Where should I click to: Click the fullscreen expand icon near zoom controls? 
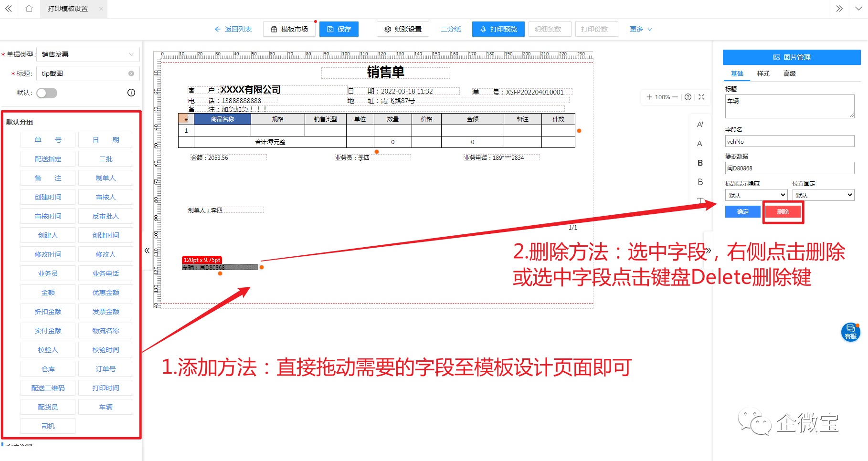pyautogui.click(x=701, y=97)
